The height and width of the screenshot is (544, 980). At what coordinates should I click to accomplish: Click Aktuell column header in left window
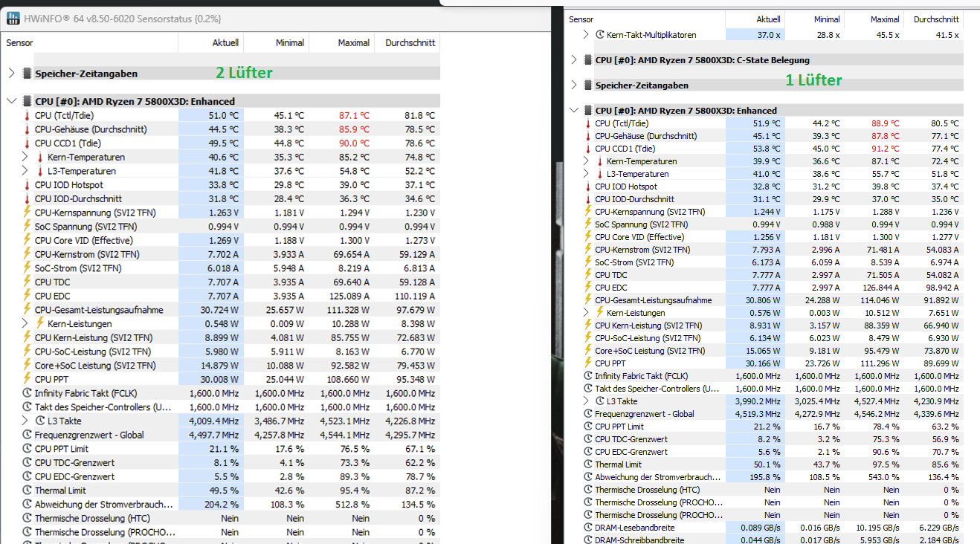(x=225, y=43)
